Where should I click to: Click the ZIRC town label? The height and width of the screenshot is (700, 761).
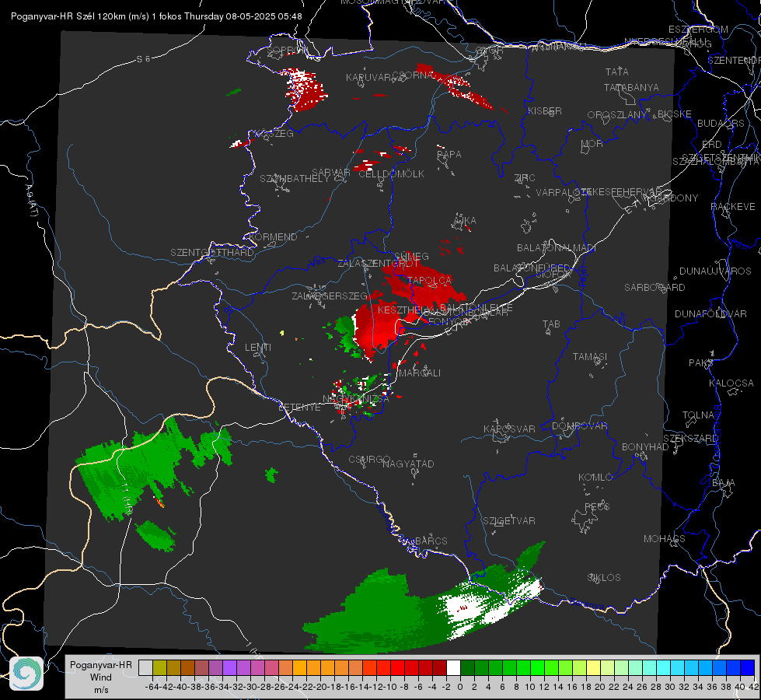(x=525, y=178)
